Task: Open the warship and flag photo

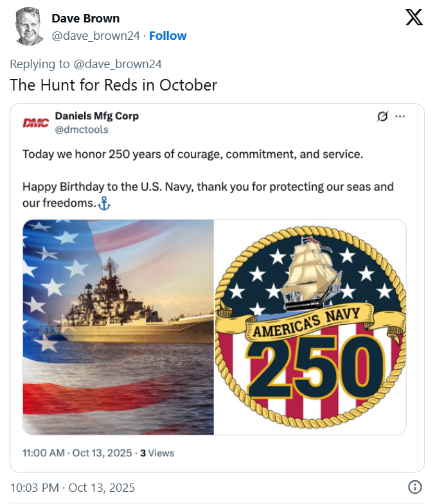Action: click(118, 327)
